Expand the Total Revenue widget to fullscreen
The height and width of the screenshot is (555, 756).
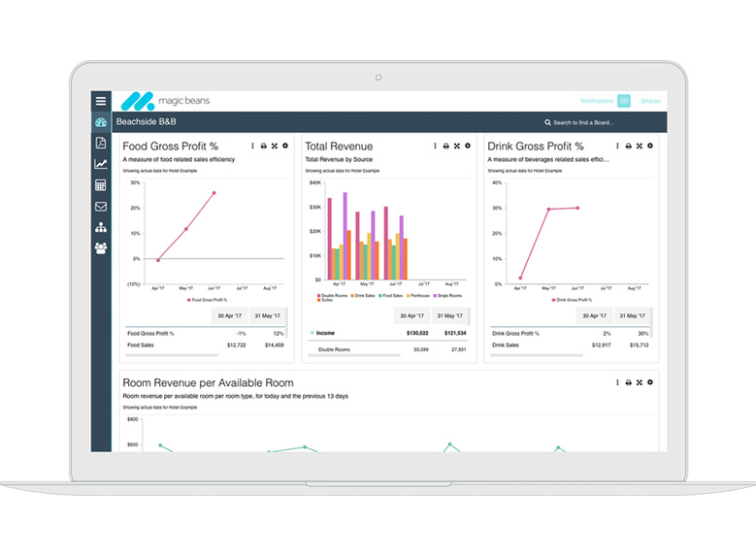[x=457, y=147]
